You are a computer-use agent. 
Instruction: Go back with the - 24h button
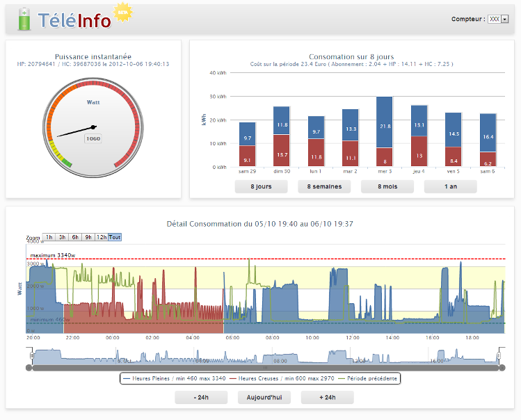point(201,398)
